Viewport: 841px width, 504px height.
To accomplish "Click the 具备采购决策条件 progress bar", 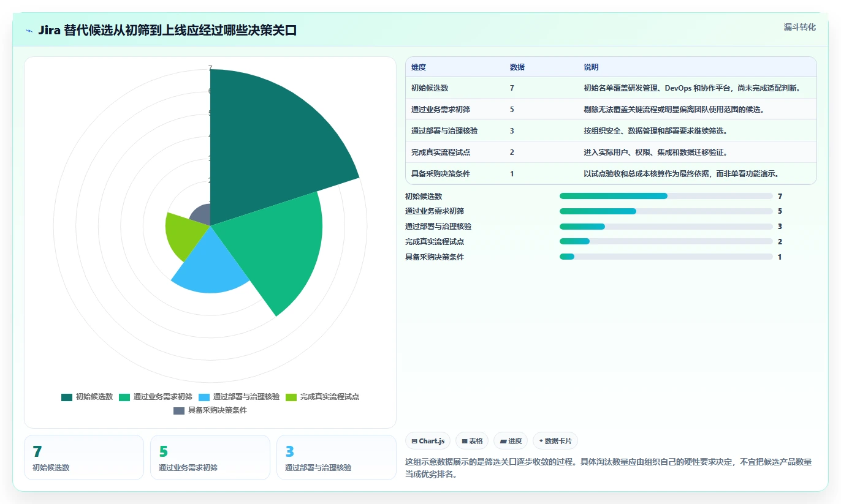I will coord(666,257).
